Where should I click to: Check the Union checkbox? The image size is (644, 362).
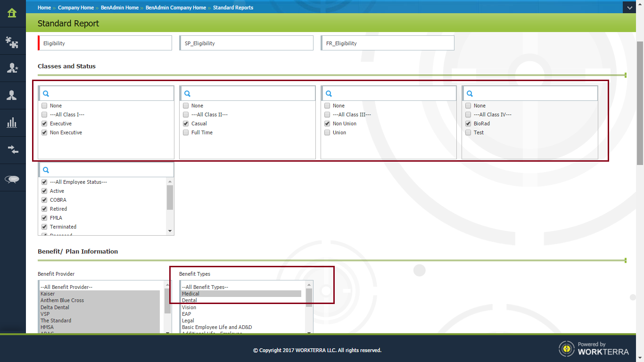[327, 132]
